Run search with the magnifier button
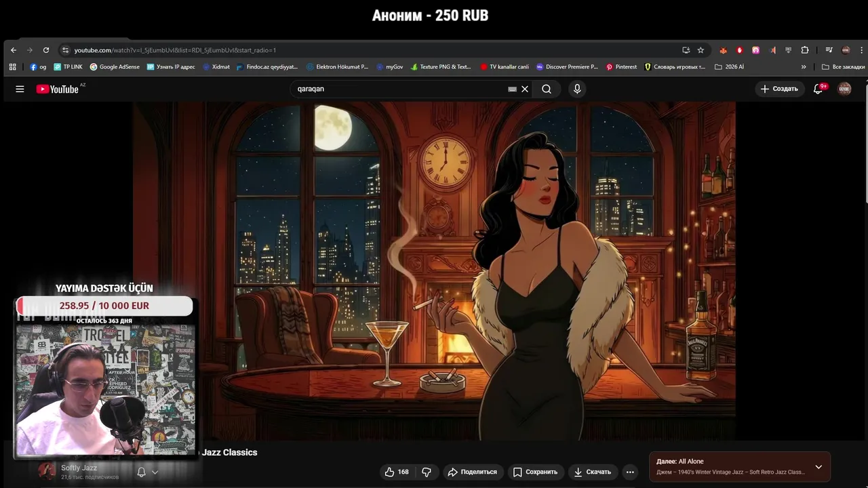868x488 pixels. click(547, 89)
